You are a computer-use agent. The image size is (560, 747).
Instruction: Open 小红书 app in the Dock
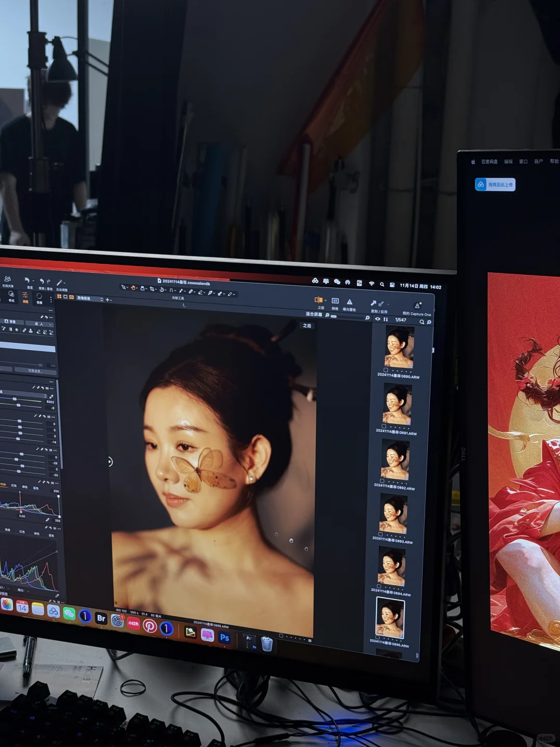point(133,624)
